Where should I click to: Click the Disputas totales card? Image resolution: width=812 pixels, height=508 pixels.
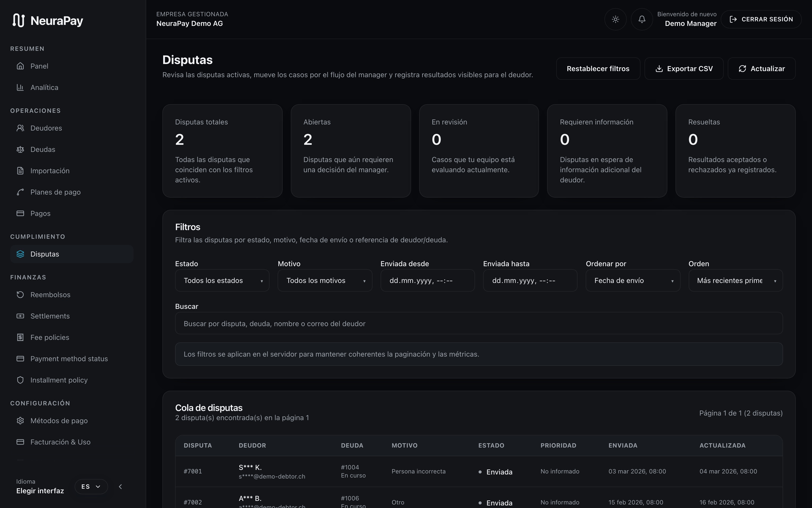tap(222, 151)
